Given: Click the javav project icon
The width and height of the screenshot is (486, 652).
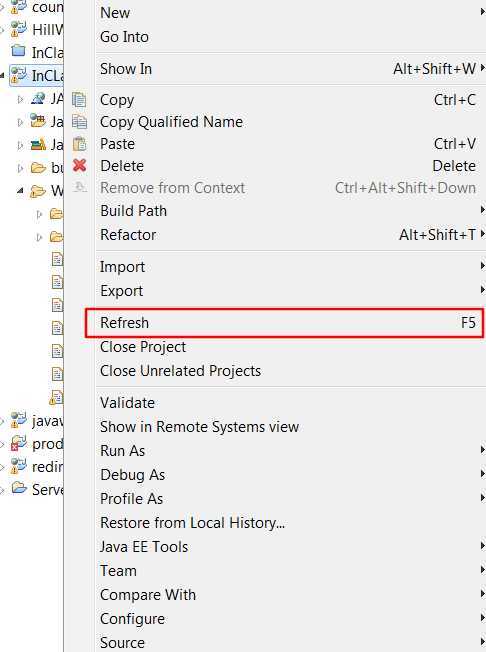Looking at the screenshot, I should click(19, 421).
